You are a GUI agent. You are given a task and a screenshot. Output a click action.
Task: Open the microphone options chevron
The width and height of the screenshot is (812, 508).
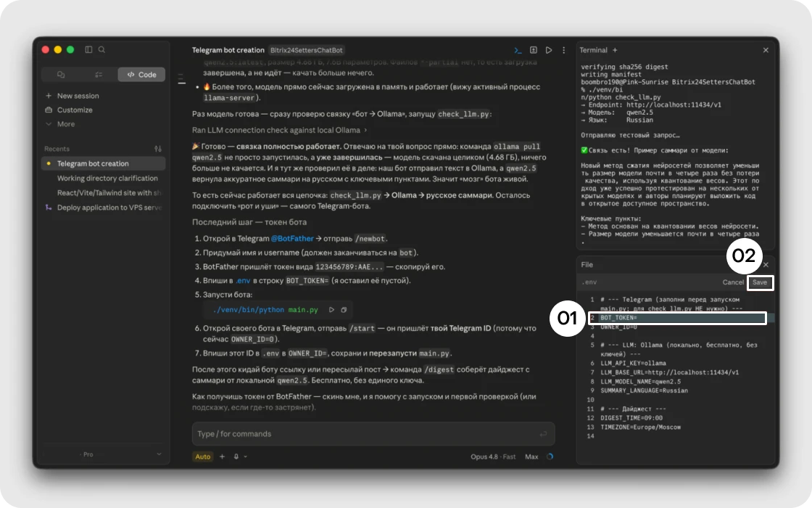pos(246,456)
